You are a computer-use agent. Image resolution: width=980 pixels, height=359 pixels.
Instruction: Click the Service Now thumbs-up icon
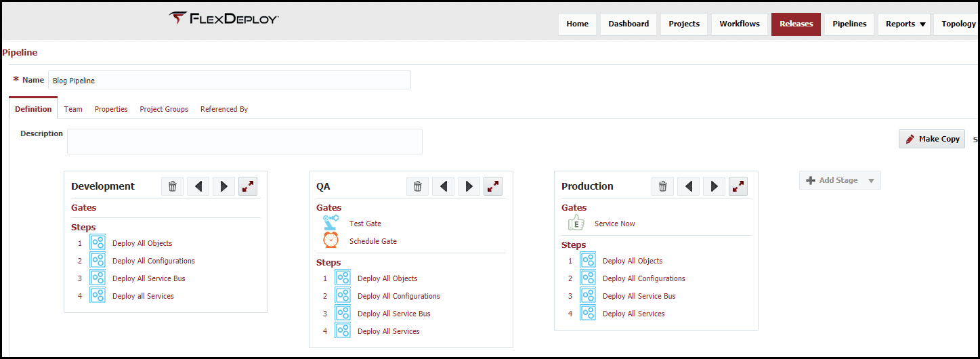click(x=576, y=223)
